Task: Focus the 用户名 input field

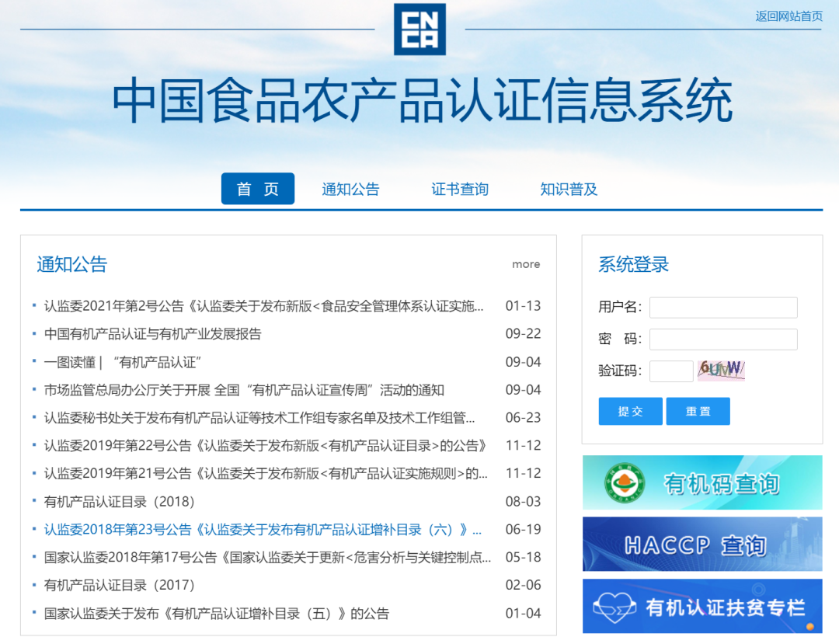Action: tap(723, 308)
